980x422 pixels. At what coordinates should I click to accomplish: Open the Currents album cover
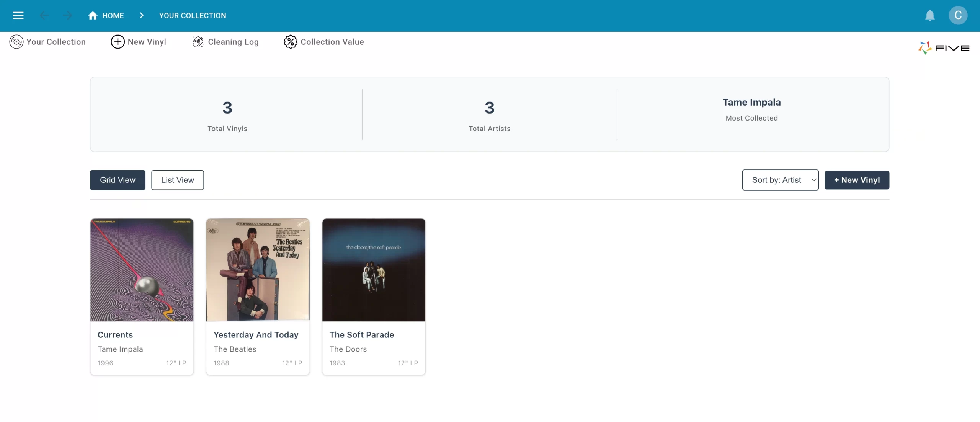[x=142, y=270]
